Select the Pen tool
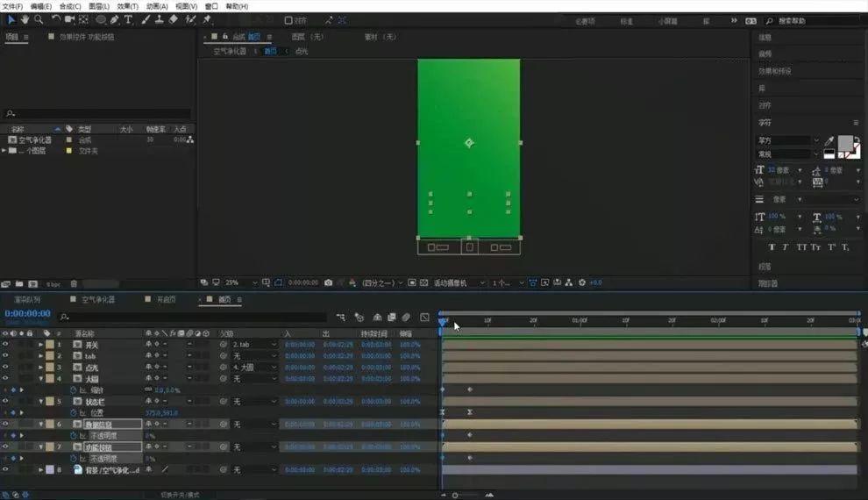Image resolution: width=868 pixels, height=500 pixels. (115, 20)
